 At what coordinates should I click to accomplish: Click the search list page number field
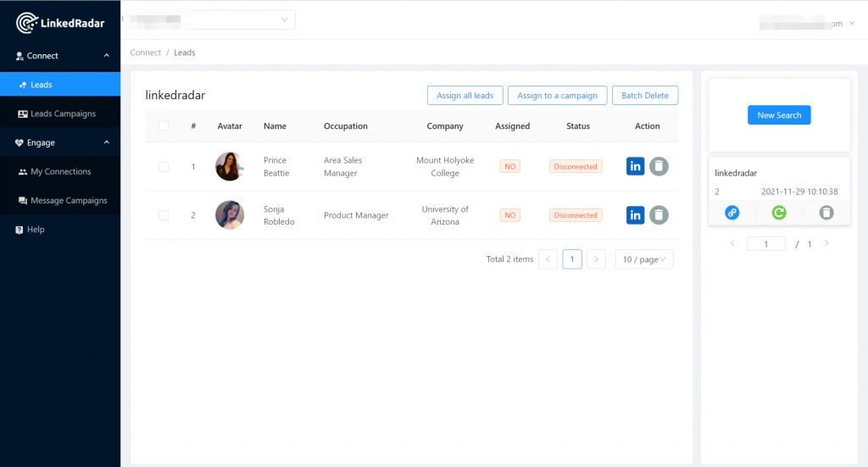[765, 244]
